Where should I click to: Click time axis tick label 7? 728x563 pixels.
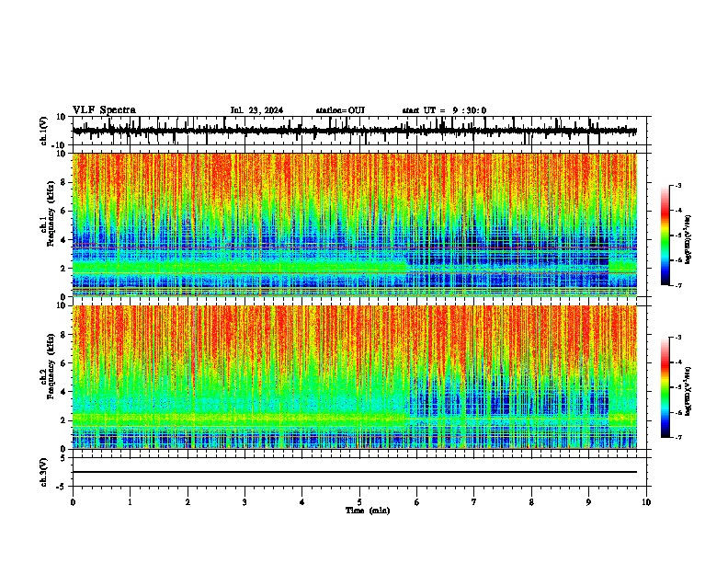point(474,502)
